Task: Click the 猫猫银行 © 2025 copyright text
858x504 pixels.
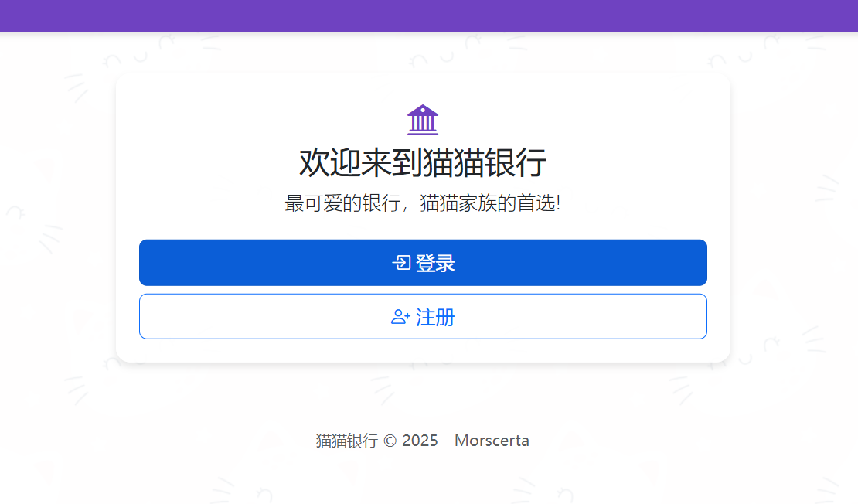Action: [371, 440]
